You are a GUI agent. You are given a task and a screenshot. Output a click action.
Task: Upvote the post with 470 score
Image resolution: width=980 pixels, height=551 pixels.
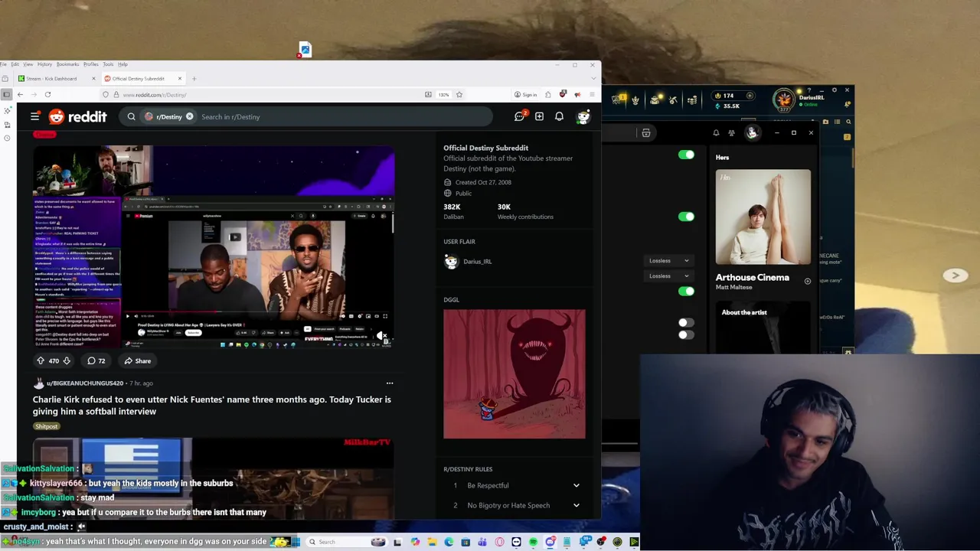point(41,360)
